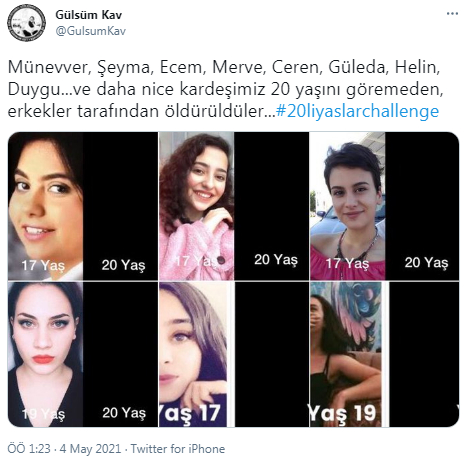468x460 pixels.
Task: Click the tweet text starting with Münevver, Şeyma
Action: tap(225, 89)
